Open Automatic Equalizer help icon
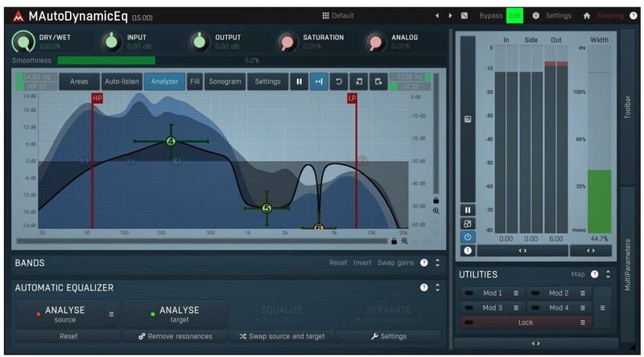This screenshot has height=357, width=644. (424, 288)
